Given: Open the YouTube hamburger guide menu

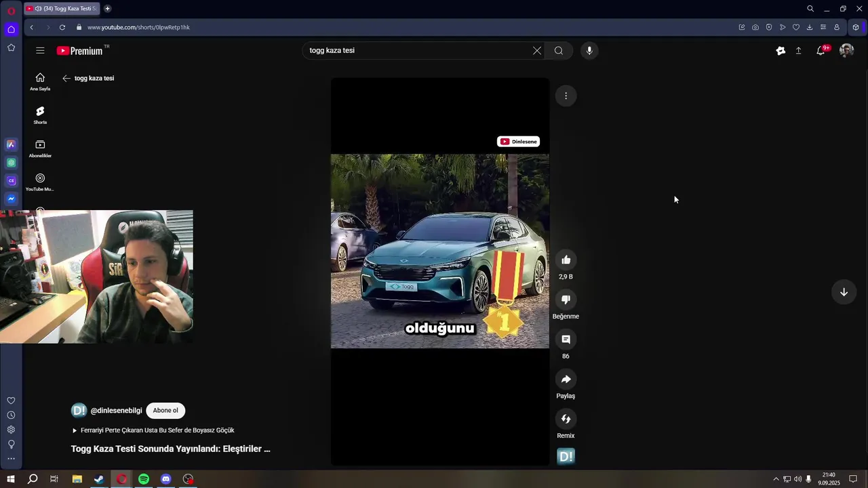Looking at the screenshot, I should tap(40, 50).
